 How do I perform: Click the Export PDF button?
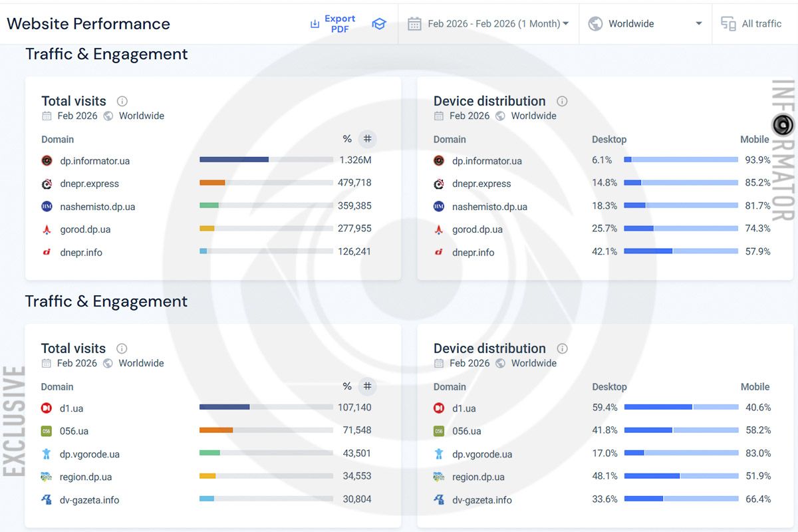tap(333, 23)
